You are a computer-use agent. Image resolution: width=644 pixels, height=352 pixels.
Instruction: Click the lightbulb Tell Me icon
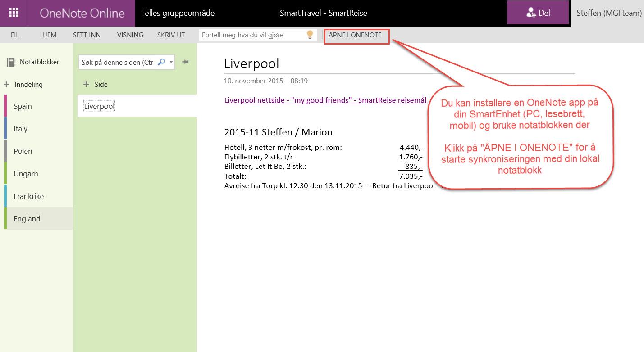pyautogui.click(x=310, y=35)
